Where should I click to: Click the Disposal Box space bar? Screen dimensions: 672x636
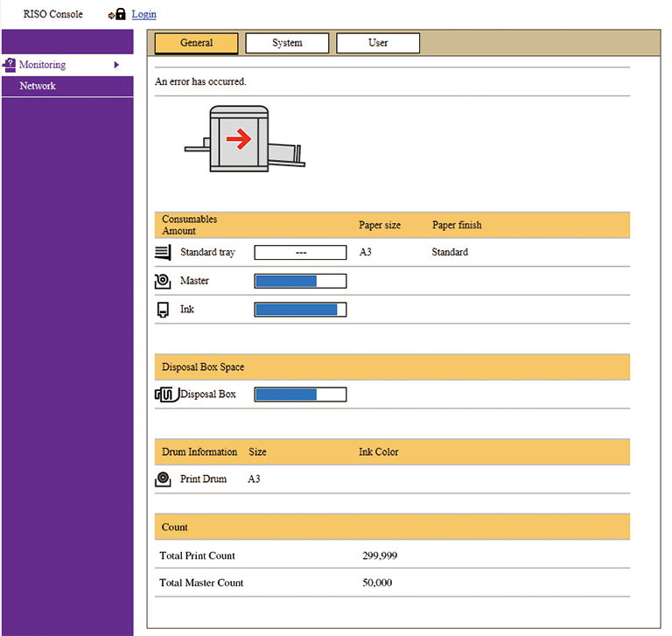click(300, 395)
